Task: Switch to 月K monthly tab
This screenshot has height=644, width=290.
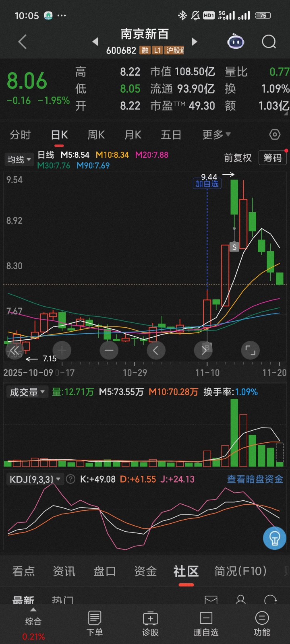Action: (x=133, y=134)
